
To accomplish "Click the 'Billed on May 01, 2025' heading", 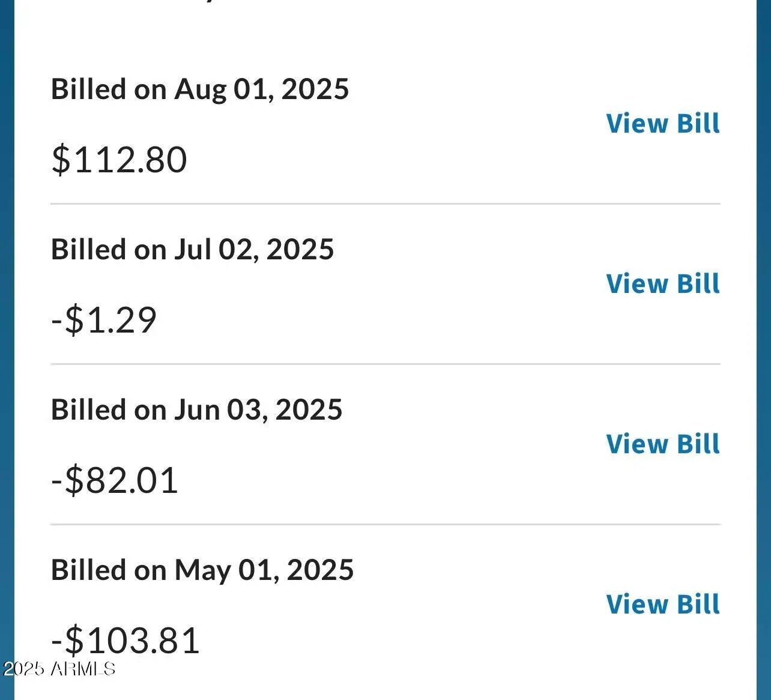I will [202, 570].
